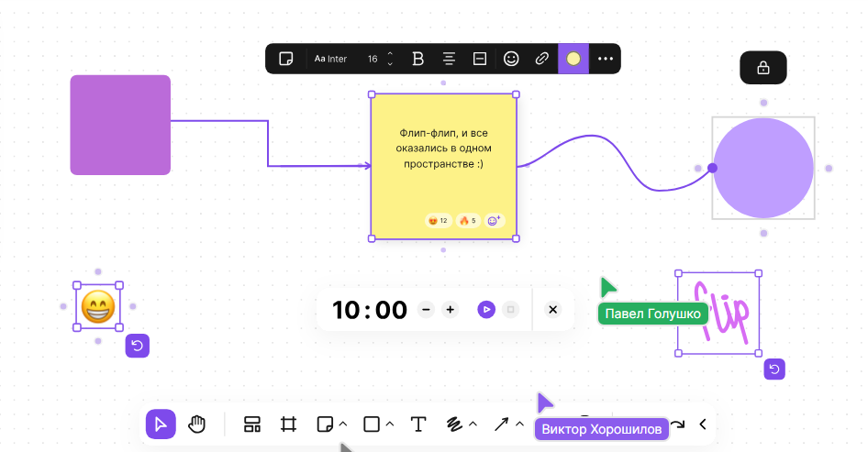Add a link to the sticky note
The image size is (868, 452).
point(542,59)
